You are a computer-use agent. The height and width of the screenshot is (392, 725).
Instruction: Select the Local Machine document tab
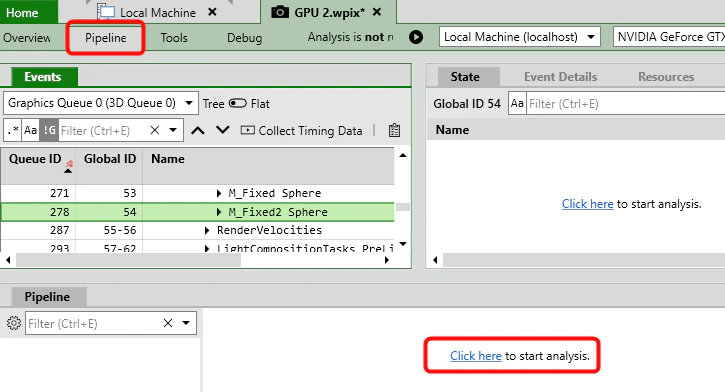[x=158, y=12]
